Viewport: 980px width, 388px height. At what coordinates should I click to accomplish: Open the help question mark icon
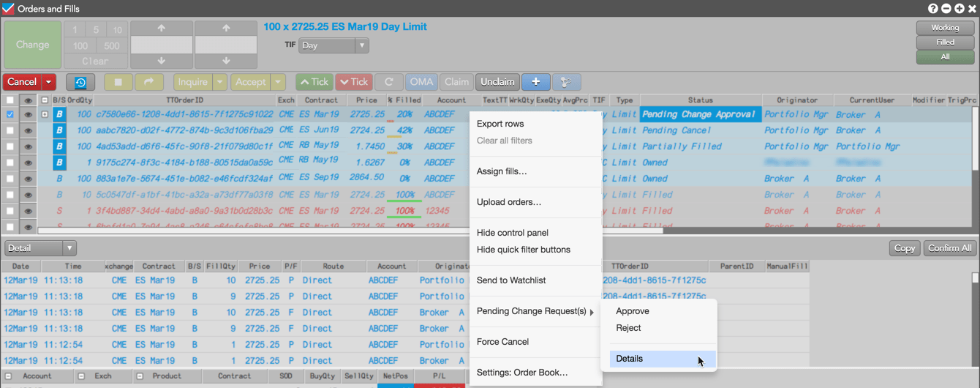pos(933,9)
